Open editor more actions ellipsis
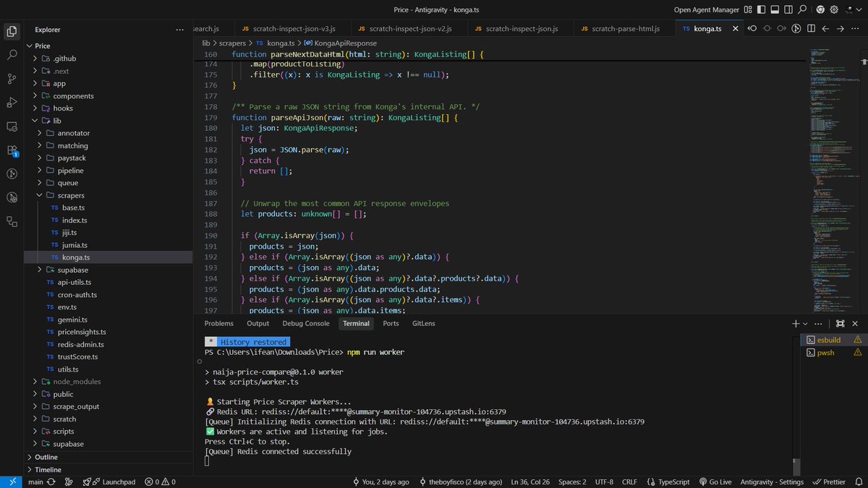The width and height of the screenshot is (868, 488). pos(855,28)
